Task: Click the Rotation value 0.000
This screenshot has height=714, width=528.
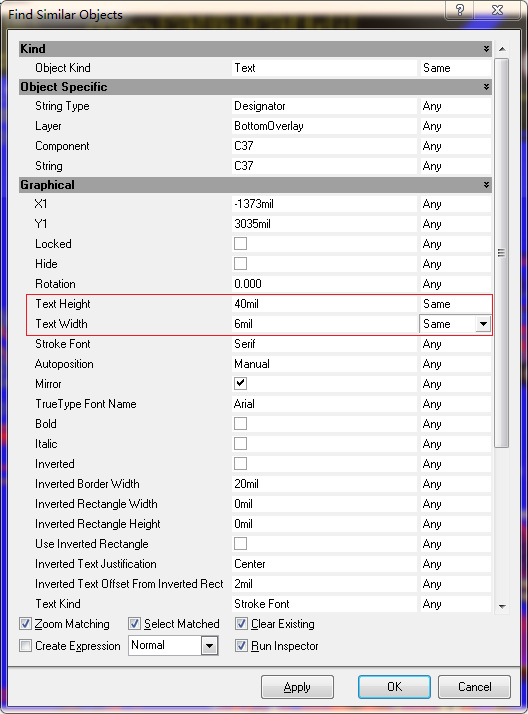Action: tap(324, 284)
